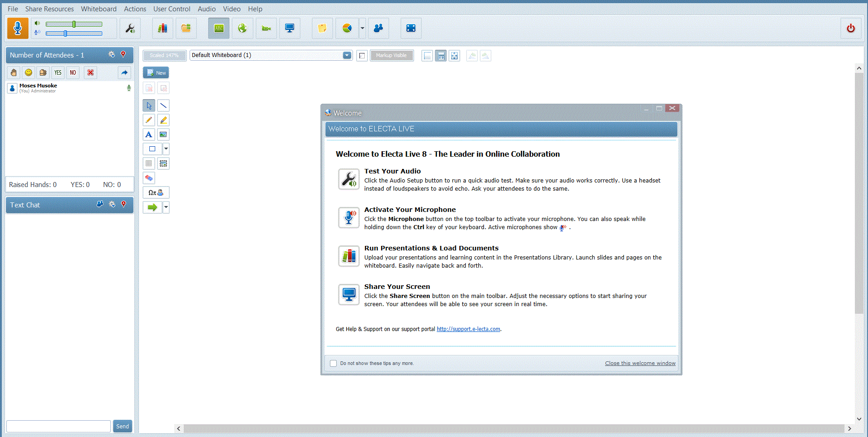Toggle NO response button
Screen dimensions: 868x437
(x=73, y=72)
